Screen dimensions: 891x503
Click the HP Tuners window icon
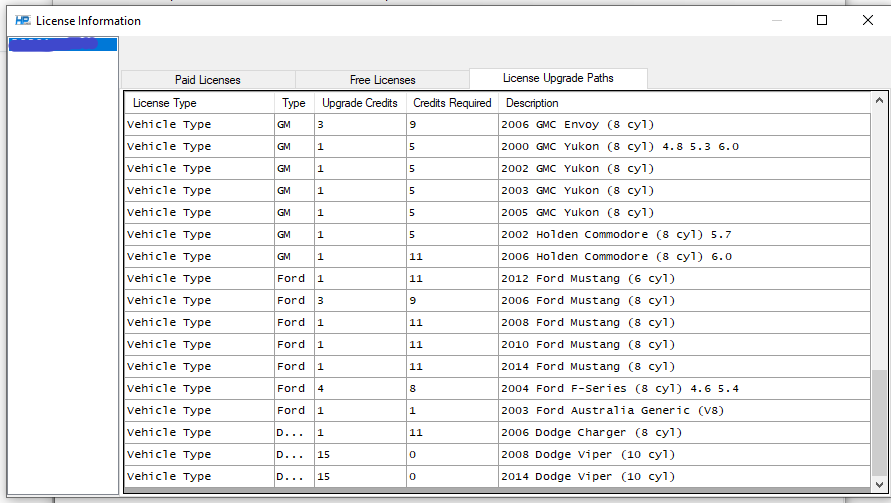(23, 20)
